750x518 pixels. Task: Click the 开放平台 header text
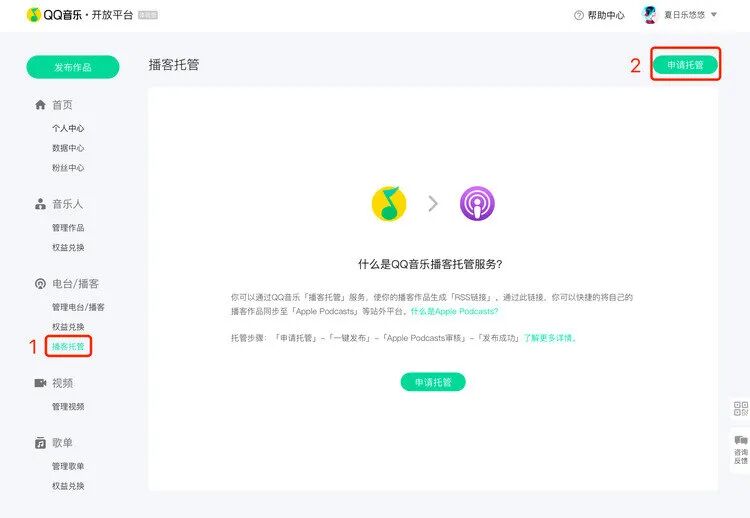112,15
